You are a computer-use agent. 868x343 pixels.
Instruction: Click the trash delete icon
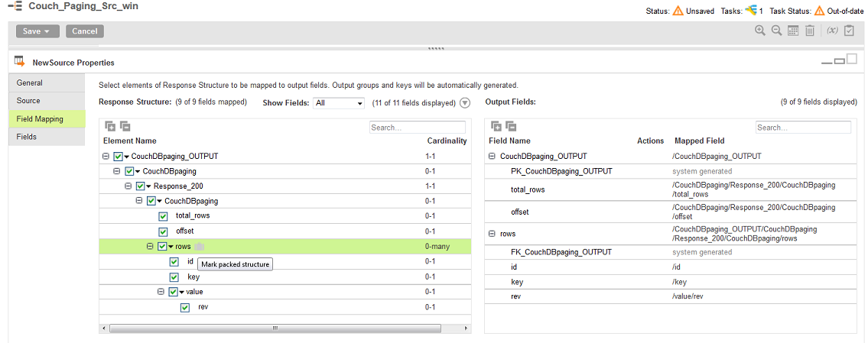(x=809, y=31)
